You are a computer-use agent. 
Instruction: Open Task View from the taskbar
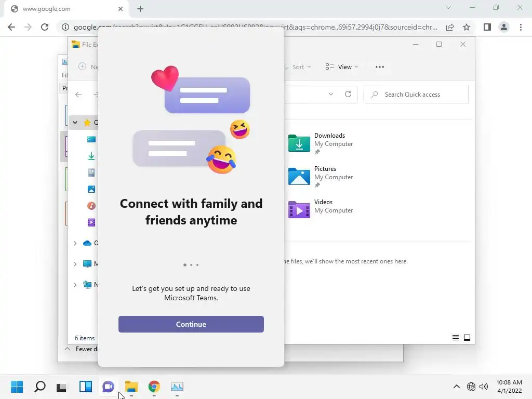(62, 387)
